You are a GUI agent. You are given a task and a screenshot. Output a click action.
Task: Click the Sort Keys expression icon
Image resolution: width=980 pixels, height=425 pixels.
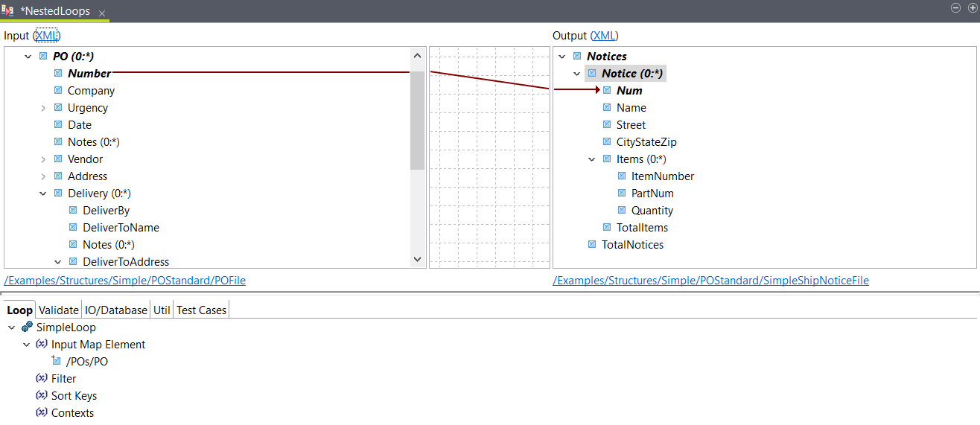point(42,396)
